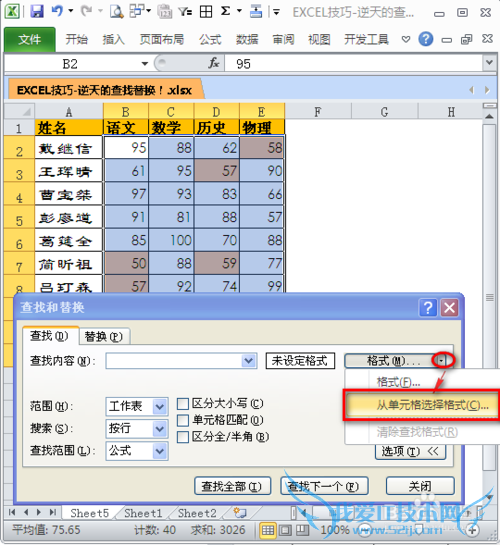
Task: Switch to the 替换 tab in dialog
Action: tap(104, 336)
